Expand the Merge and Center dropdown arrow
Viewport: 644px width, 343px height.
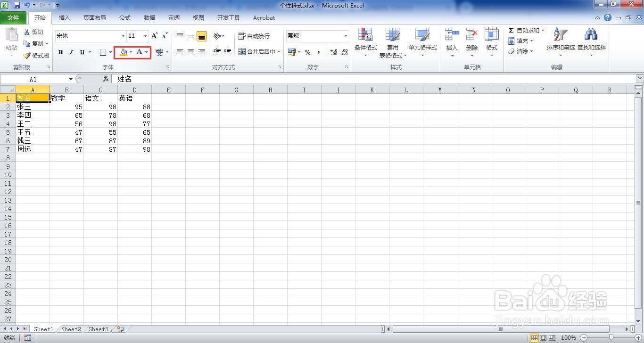279,52
